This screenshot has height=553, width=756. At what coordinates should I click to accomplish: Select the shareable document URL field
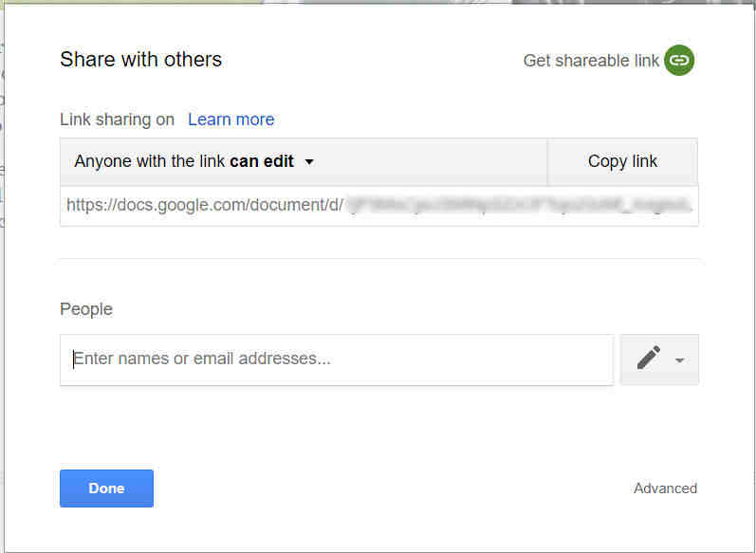coord(379,206)
